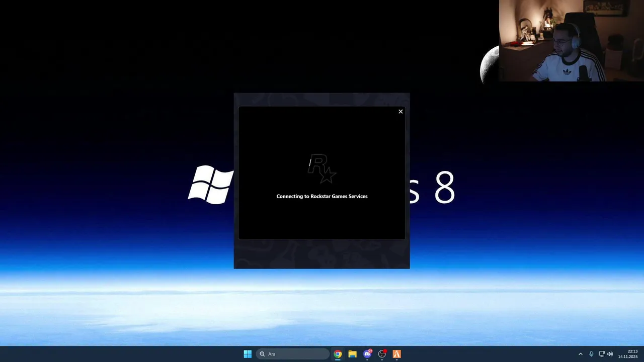Image resolution: width=644 pixels, height=362 pixels.
Task: Expand the hidden system tray icons
Action: pyautogui.click(x=580, y=354)
